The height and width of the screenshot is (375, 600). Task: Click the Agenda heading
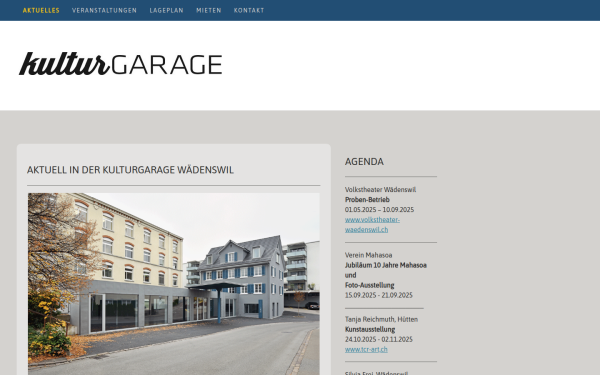click(x=364, y=161)
